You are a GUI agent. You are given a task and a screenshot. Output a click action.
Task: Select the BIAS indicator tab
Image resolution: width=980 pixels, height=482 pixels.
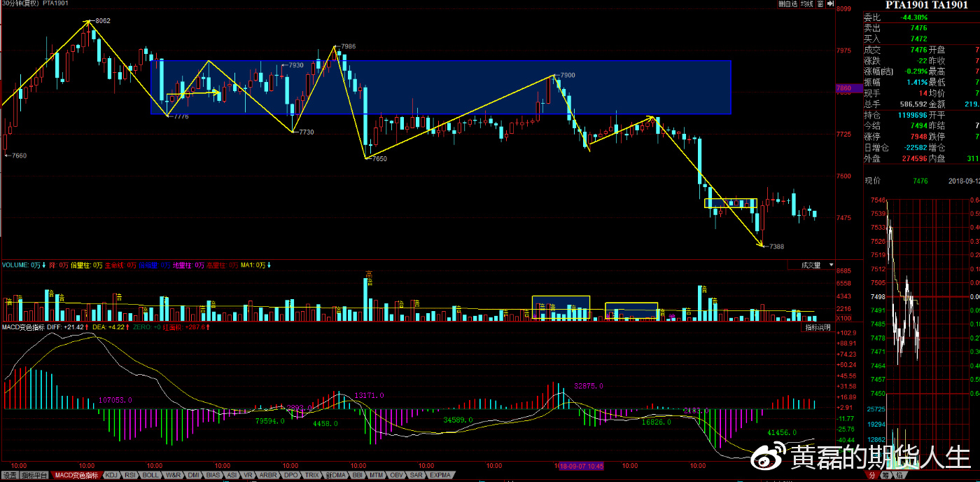213,476
